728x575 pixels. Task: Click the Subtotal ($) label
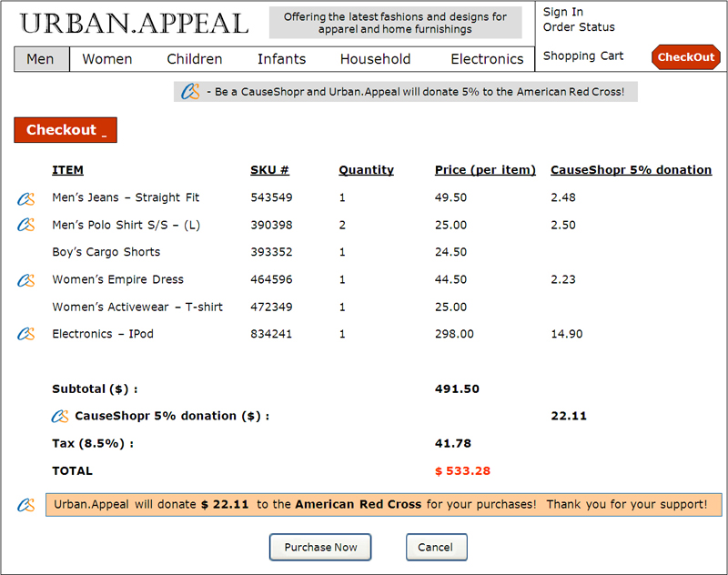point(95,388)
